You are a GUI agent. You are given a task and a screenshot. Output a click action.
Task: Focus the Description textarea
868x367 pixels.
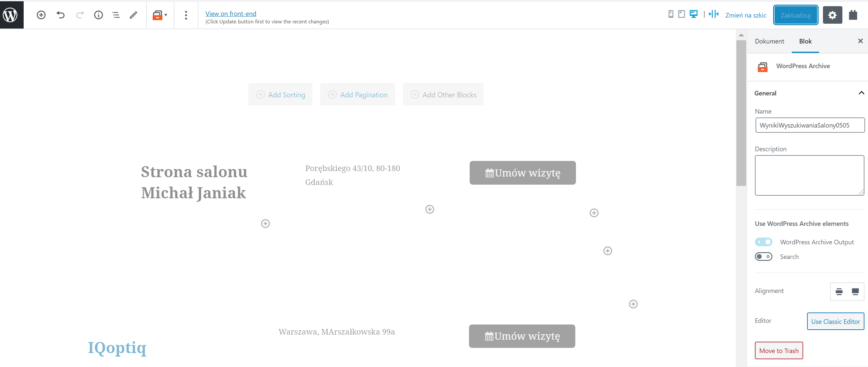click(809, 176)
